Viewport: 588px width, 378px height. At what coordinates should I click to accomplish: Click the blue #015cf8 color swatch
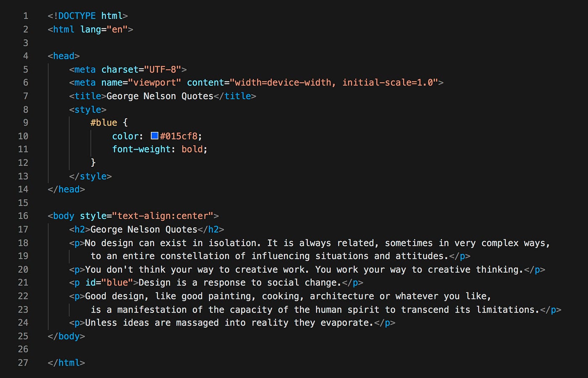155,136
